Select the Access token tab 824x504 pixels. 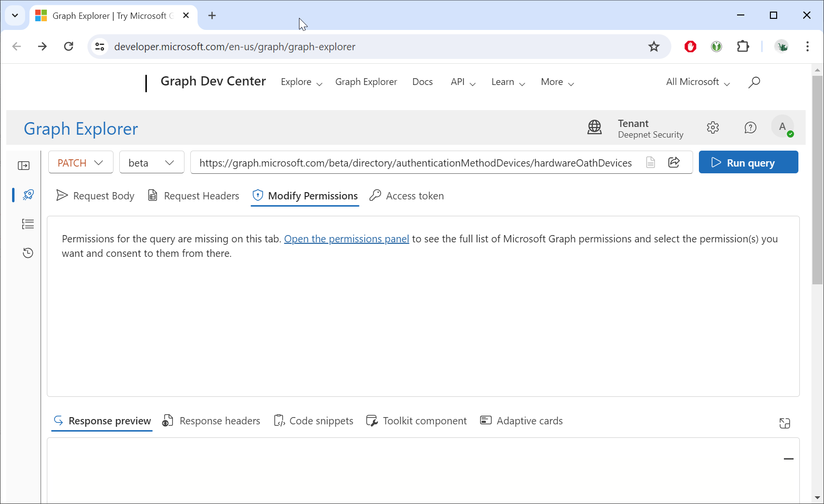(x=407, y=196)
